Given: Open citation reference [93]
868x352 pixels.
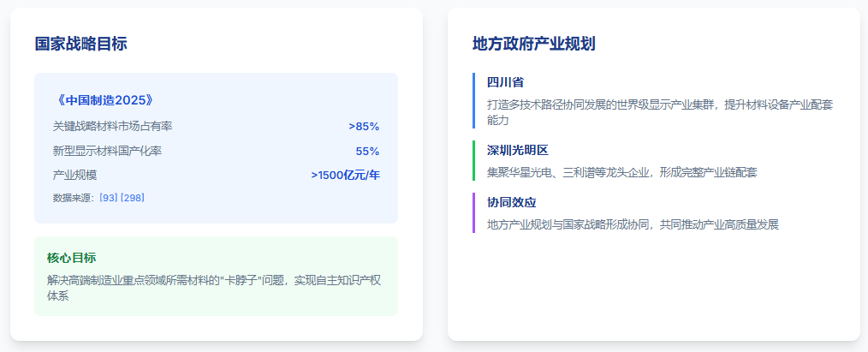Looking at the screenshot, I should (x=109, y=198).
